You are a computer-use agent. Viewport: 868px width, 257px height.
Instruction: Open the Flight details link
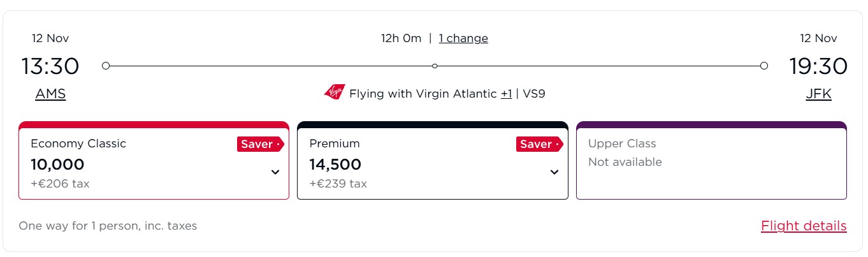pos(803,226)
